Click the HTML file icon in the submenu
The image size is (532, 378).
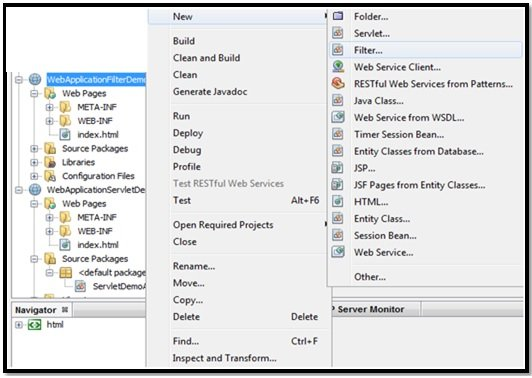pyautogui.click(x=338, y=202)
